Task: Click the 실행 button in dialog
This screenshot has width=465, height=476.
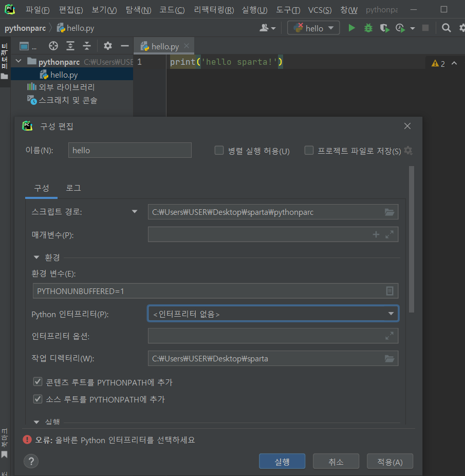Action: point(282,462)
